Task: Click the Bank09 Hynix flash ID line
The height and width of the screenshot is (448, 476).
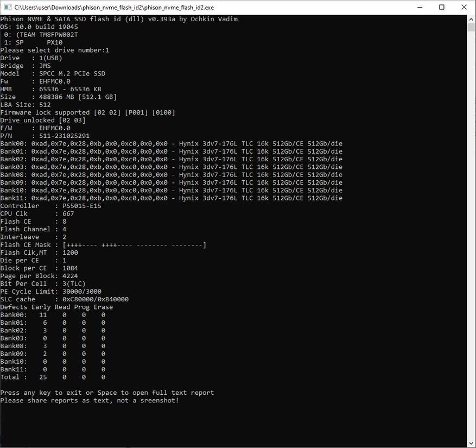Action: click(172, 182)
